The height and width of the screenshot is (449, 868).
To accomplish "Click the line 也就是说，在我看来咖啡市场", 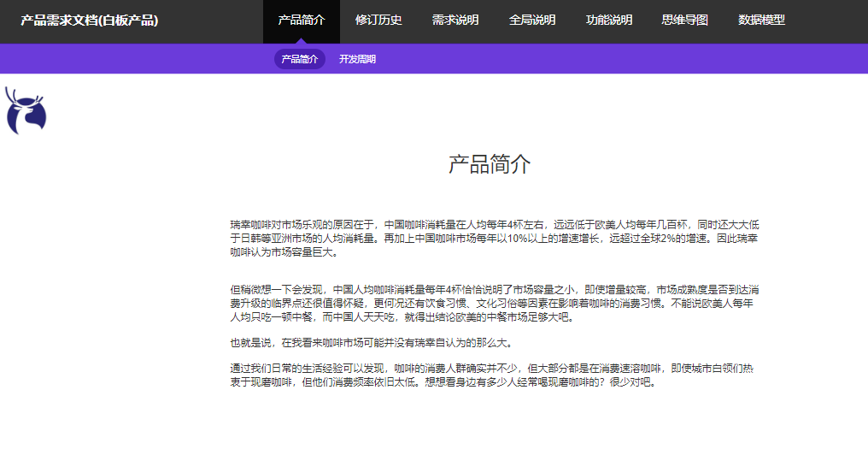I will (372, 343).
